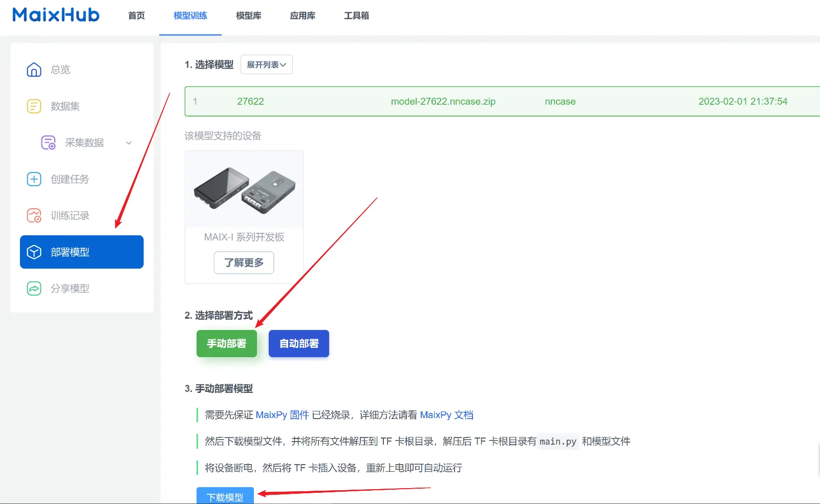Open the 工具箱 tab

tap(357, 16)
